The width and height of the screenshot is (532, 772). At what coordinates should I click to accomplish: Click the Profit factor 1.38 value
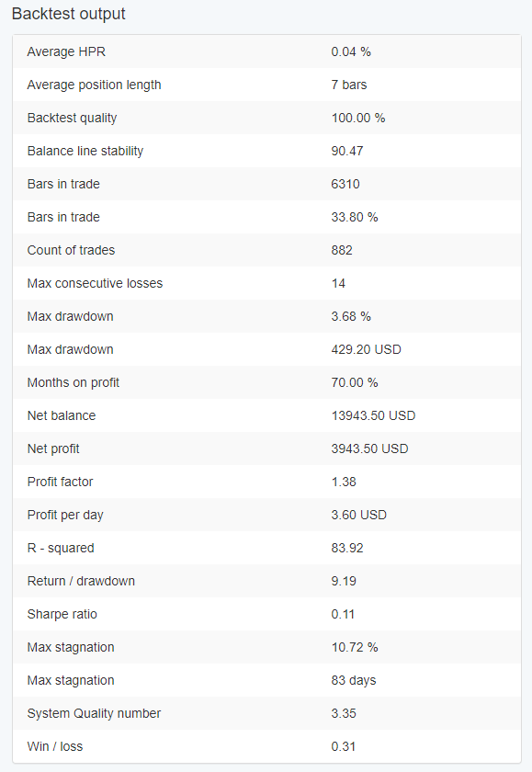point(344,482)
